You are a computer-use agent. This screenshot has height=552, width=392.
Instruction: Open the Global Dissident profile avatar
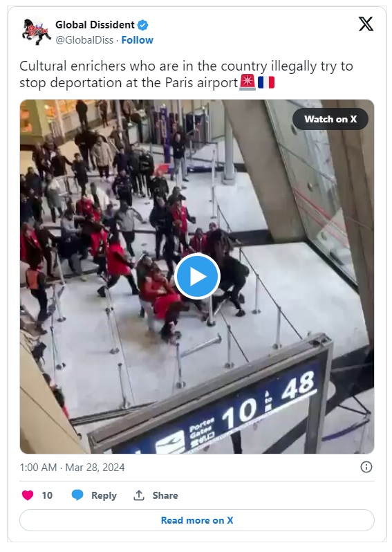(35, 32)
